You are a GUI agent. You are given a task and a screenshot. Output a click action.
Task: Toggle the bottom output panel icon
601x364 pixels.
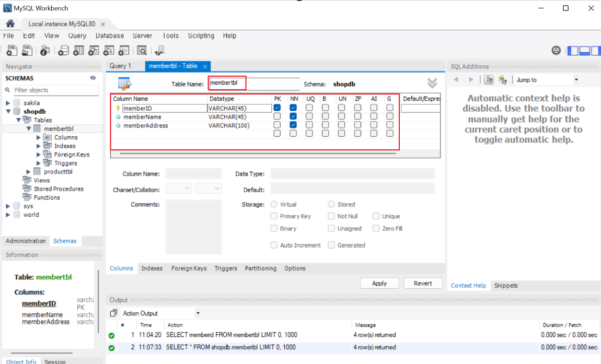pyautogui.click(x=584, y=51)
